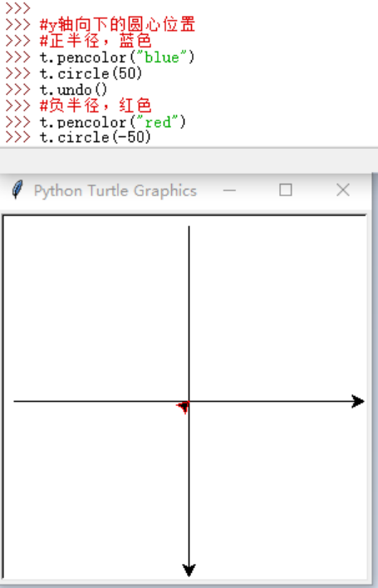Maximize the Python Turtle Graphics window
The height and width of the screenshot is (588, 378).
286,190
